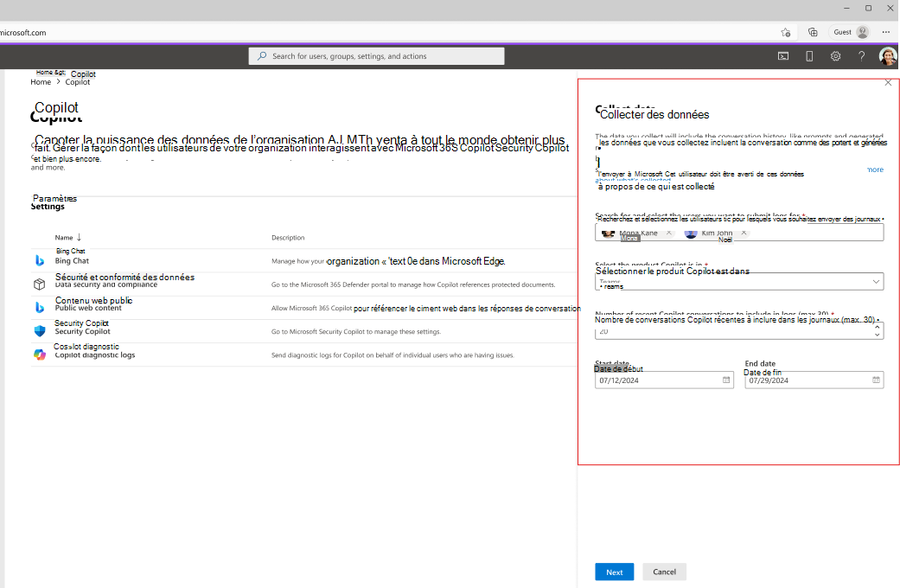Click the Bing Chat row icon
Image resolution: width=900 pixels, height=588 pixels.
[40, 260]
